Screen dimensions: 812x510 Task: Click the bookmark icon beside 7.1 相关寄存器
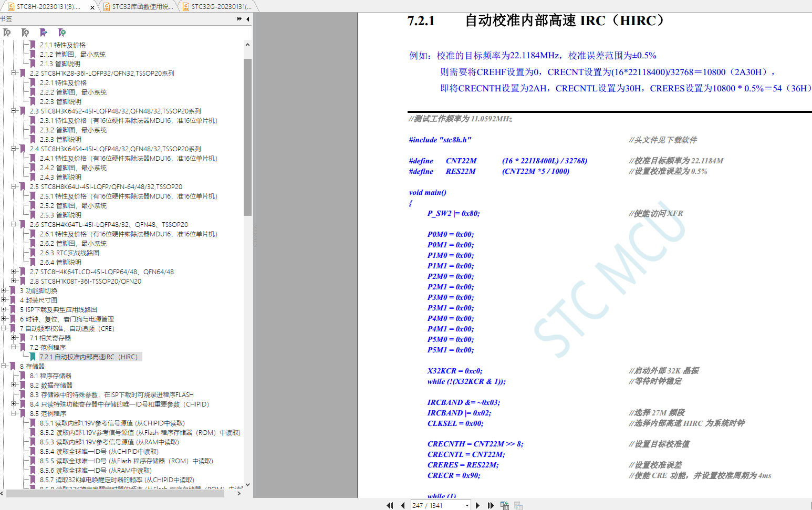23,338
